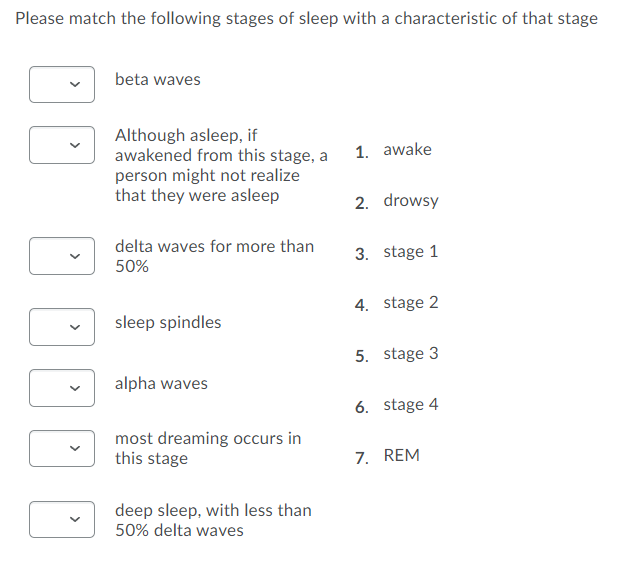Open dropdown beside delta waves more than 50%

coord(61,255)
